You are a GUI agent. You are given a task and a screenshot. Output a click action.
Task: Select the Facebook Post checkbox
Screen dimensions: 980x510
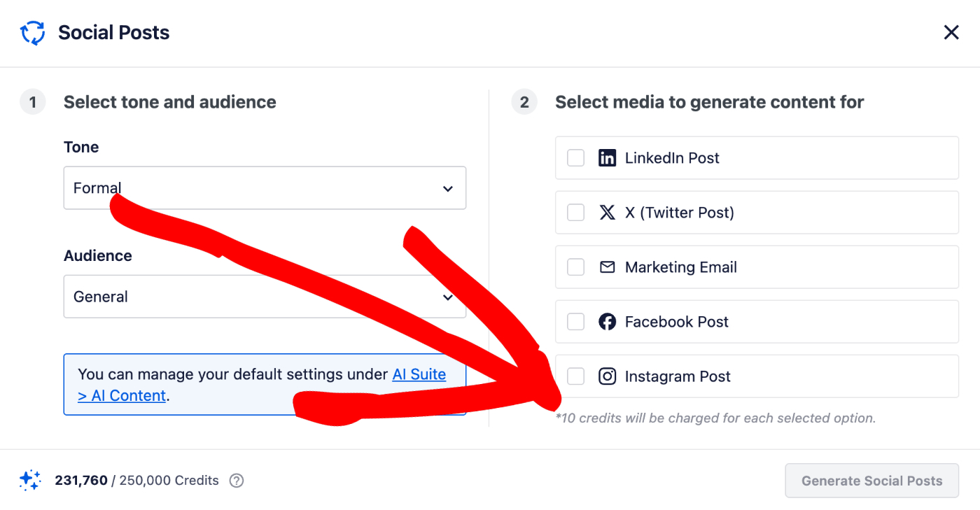coord(575,322)
